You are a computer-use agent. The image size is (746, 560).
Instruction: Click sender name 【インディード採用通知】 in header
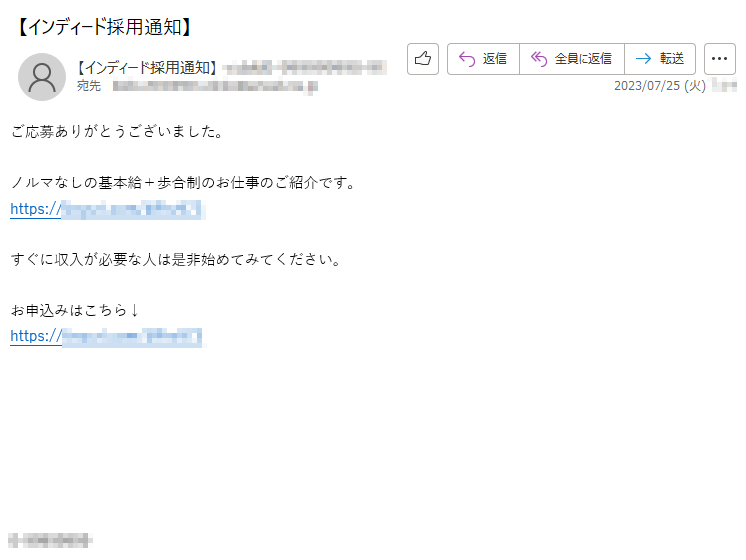point(147,68)
